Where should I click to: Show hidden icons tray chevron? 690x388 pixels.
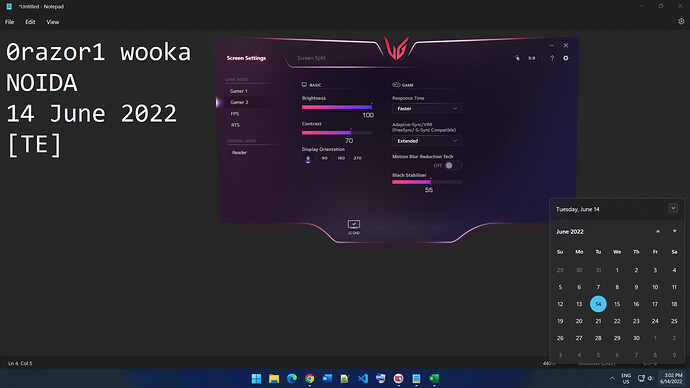612,378
